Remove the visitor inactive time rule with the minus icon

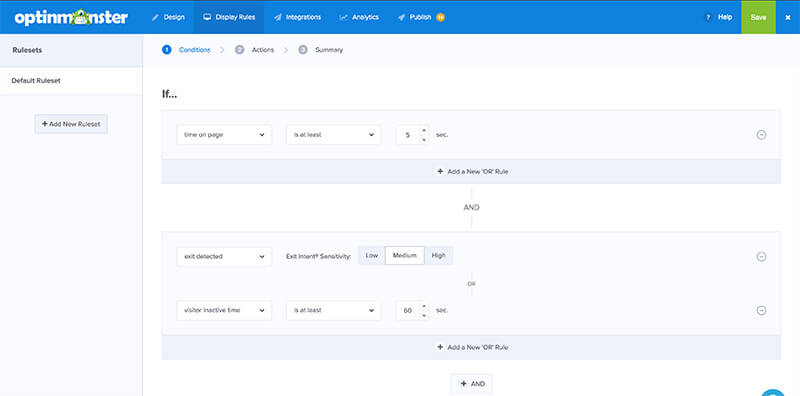pyautogui.click(x=761, y=310)
